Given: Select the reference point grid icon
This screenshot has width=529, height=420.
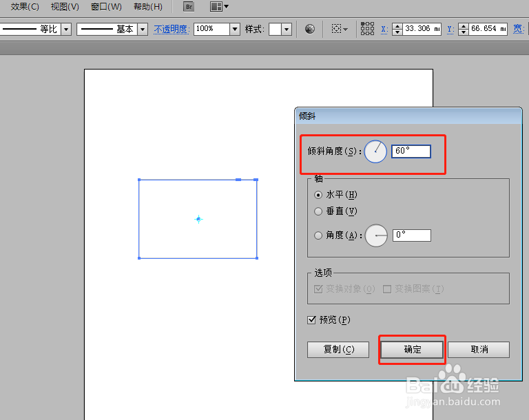Looking at the screenshot, I should (x=367, y=29).
